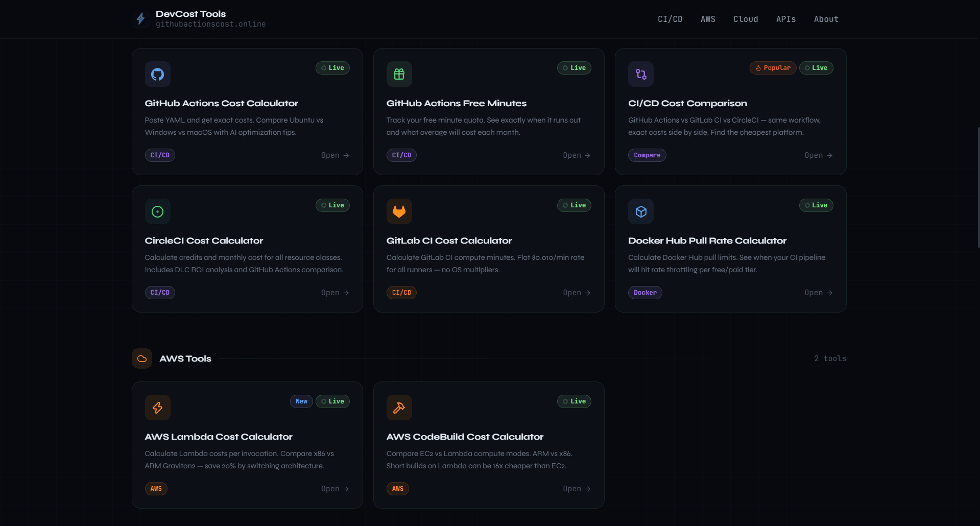Open the AWS Lambda Cost Calculator title
980x526 pixels.
[219, 437]
